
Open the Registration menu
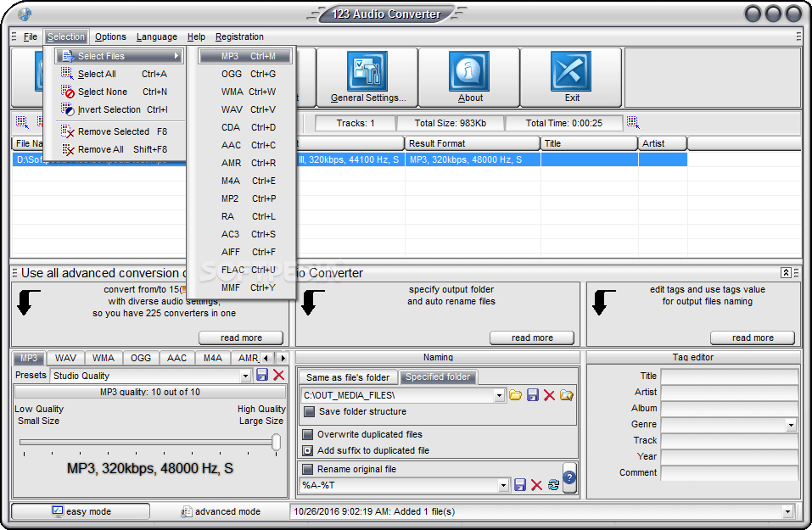pos(239,36)
